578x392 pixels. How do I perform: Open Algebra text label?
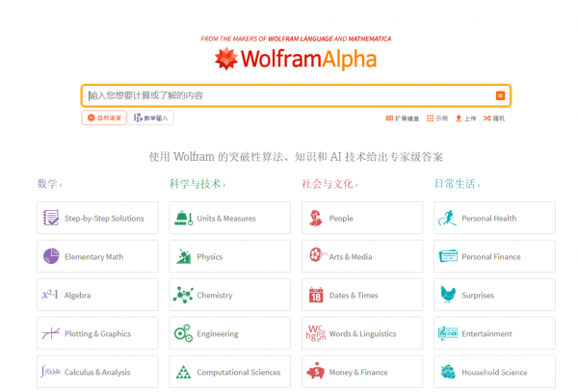coord(77,295)
